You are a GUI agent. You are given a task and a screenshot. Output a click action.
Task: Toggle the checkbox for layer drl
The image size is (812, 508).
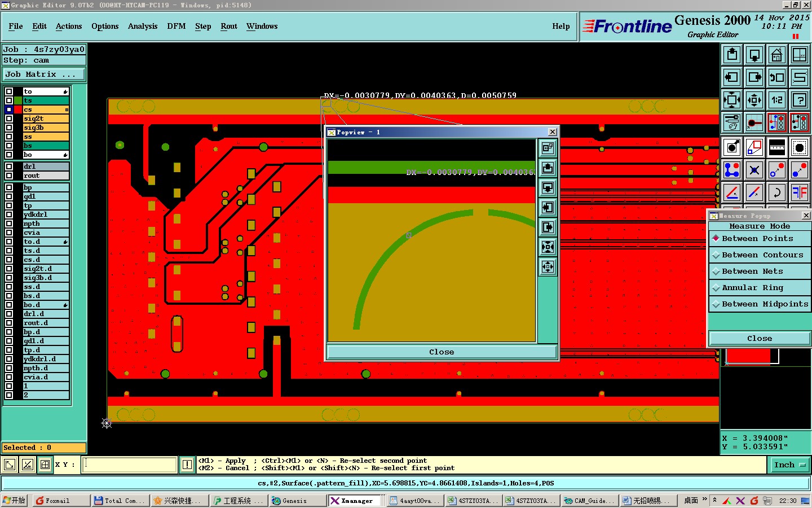pyautogui.click(x=9, y=167)
